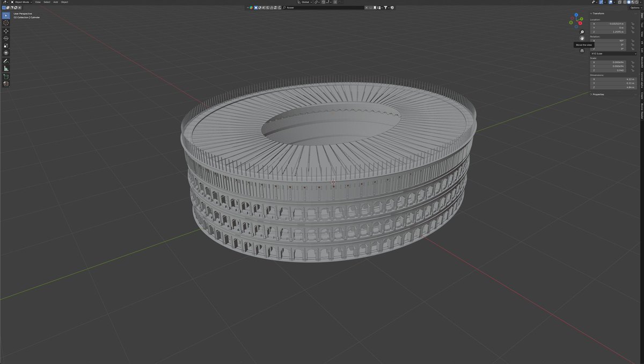Click the Location X value field
Screen dimensions: 644x364
point(609,24)
